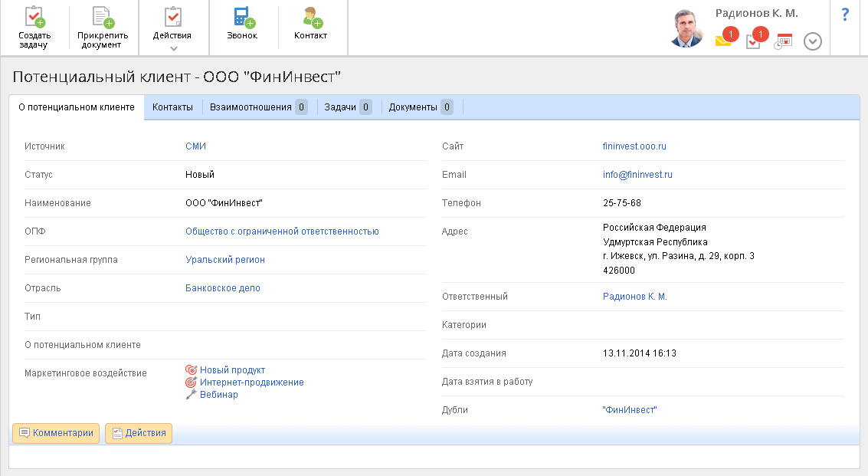Click the Комментарии button
Screen dimensions: 868x476
click(56, 433)
